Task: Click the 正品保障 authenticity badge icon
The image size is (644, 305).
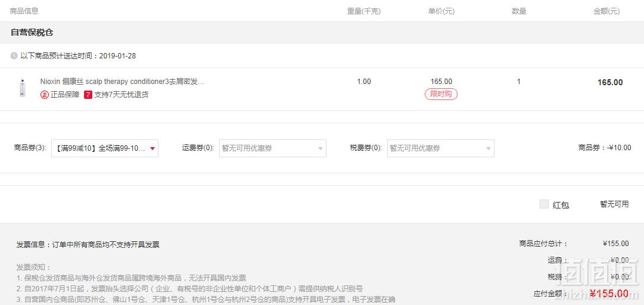Action: pos(44,95)
